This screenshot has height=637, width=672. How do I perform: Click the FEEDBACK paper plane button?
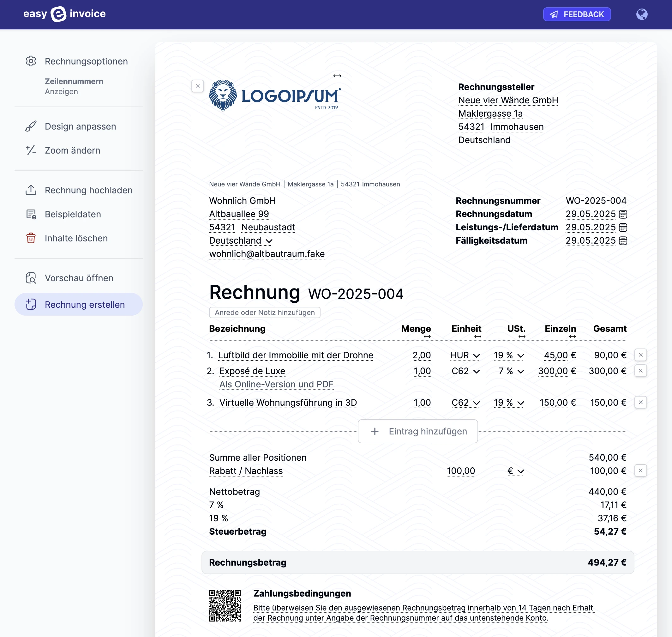(x=577, y=14)
